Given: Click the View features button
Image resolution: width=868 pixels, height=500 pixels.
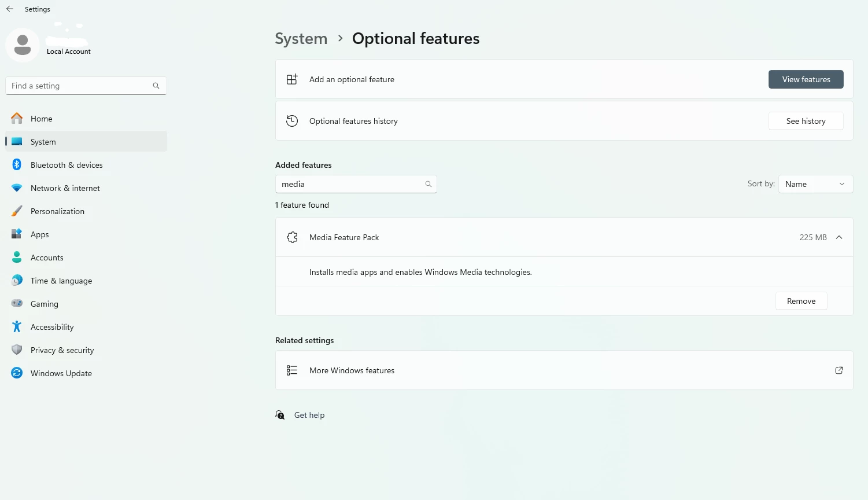Looking at the screenshot, I should coord(806,79).
